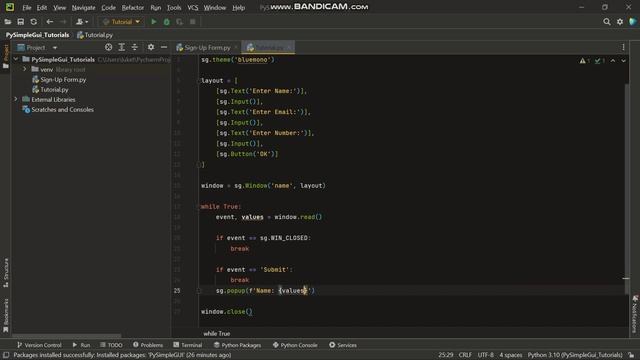Navigate Back using the left arrow icon
Image resolution: width=640 pixels, height=360 pixels.
pos(50,22)
